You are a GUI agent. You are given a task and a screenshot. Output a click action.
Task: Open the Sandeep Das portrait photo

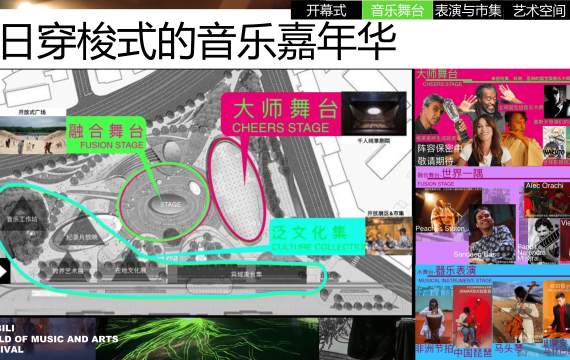pyautogui.click(x=492, y=233)
